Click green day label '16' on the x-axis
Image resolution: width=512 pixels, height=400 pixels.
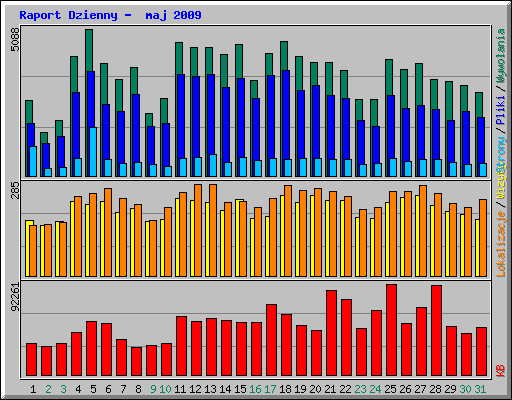[255, 389]
